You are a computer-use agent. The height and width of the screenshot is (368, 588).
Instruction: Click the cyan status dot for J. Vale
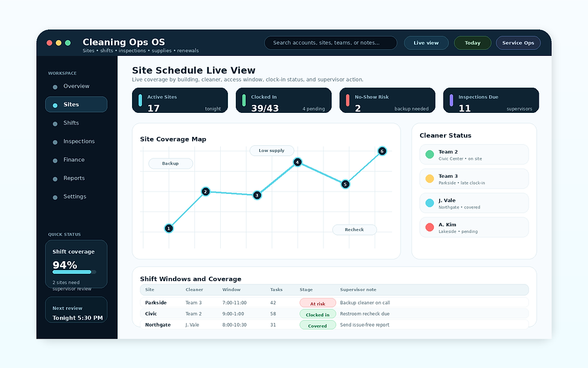430,203
